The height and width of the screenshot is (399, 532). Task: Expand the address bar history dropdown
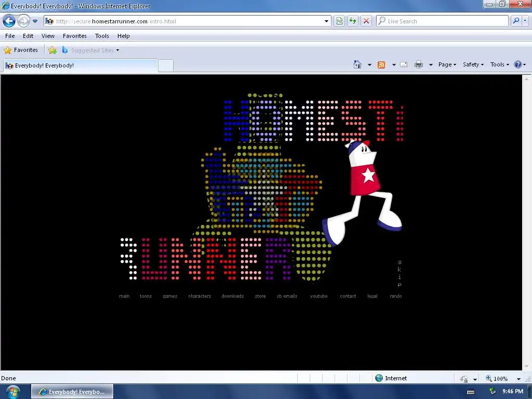click(326, 21)
